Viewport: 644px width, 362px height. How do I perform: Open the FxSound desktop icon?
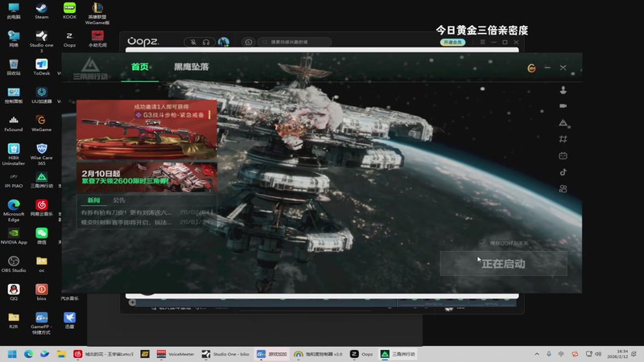[x=14, y=124]
